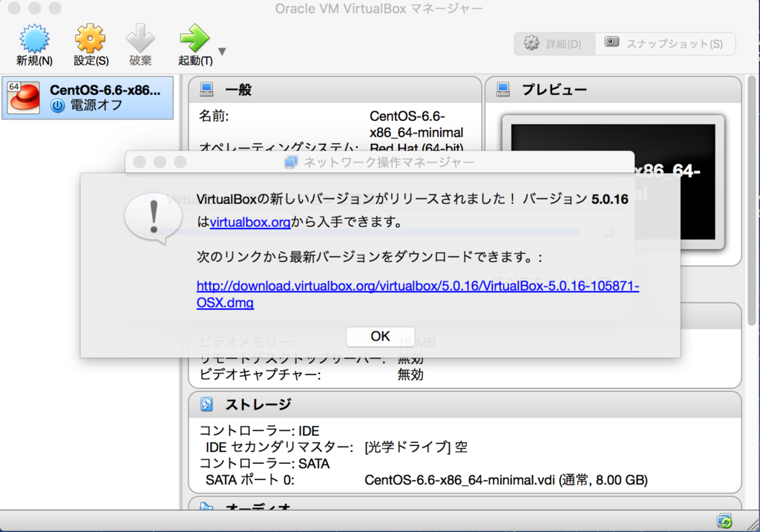
Task: Open 設定(S) settings gear icon
Action: [90, 39]
